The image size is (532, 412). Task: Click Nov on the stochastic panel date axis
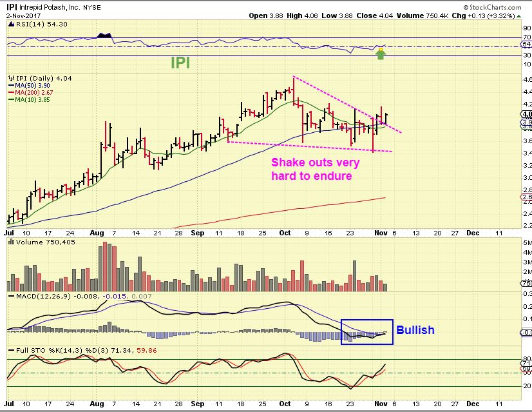pos(381,404)
